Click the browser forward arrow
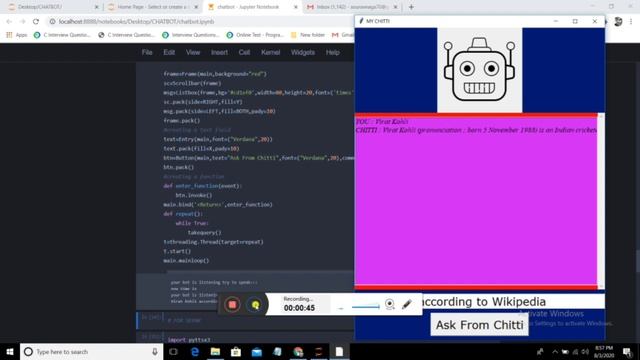The height and width of the screenshot is (360, 640). tap(22, 21)
